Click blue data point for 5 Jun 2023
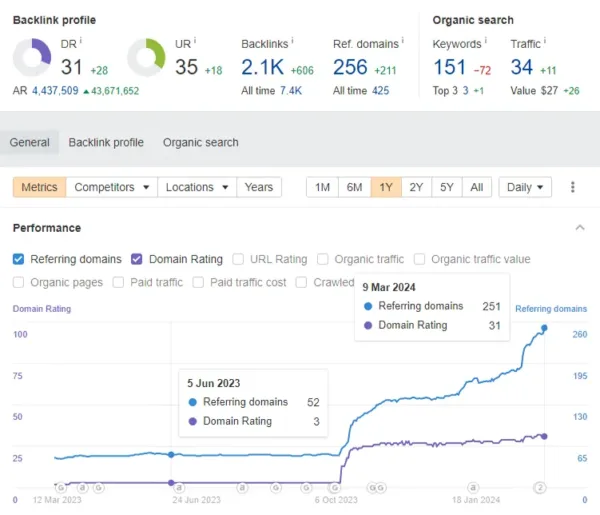This screenshot has height=515, width=600. 171,455
